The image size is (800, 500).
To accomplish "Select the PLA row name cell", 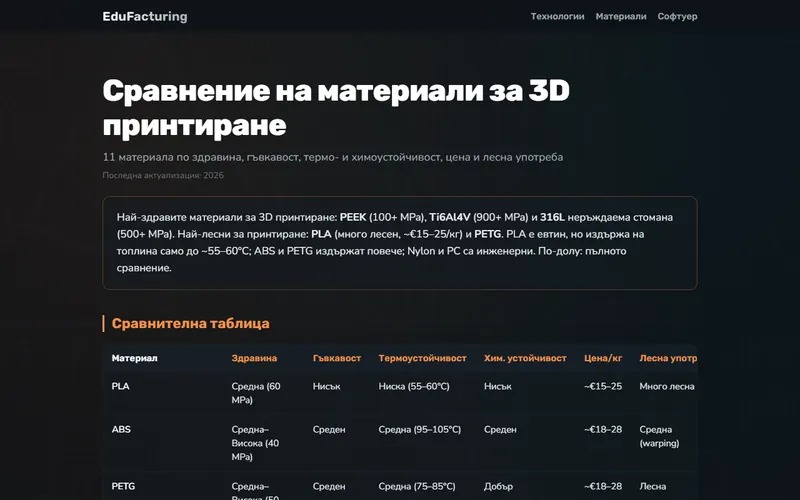I will [x=120, y=386].
